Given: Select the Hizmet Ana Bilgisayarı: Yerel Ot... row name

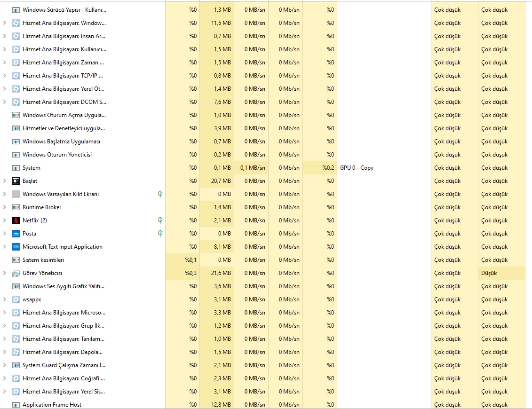Looking at the screenshot, I should tap(64, 89).
